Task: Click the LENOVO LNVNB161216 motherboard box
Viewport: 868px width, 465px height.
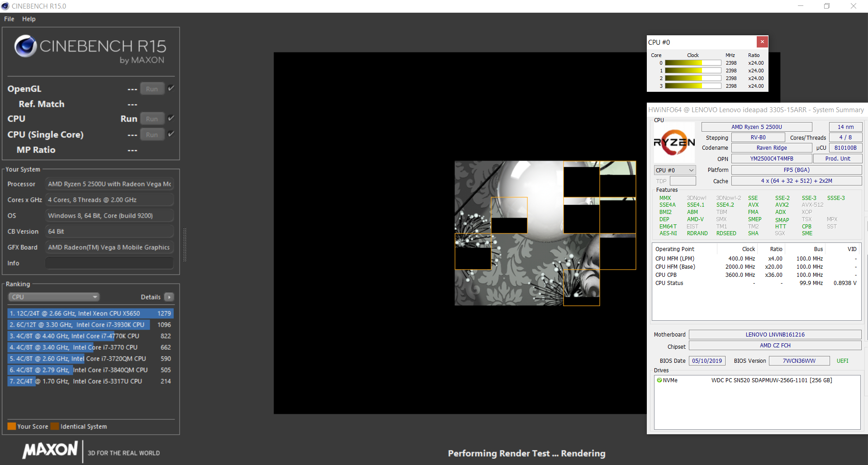Action: (x=775, y=335)
